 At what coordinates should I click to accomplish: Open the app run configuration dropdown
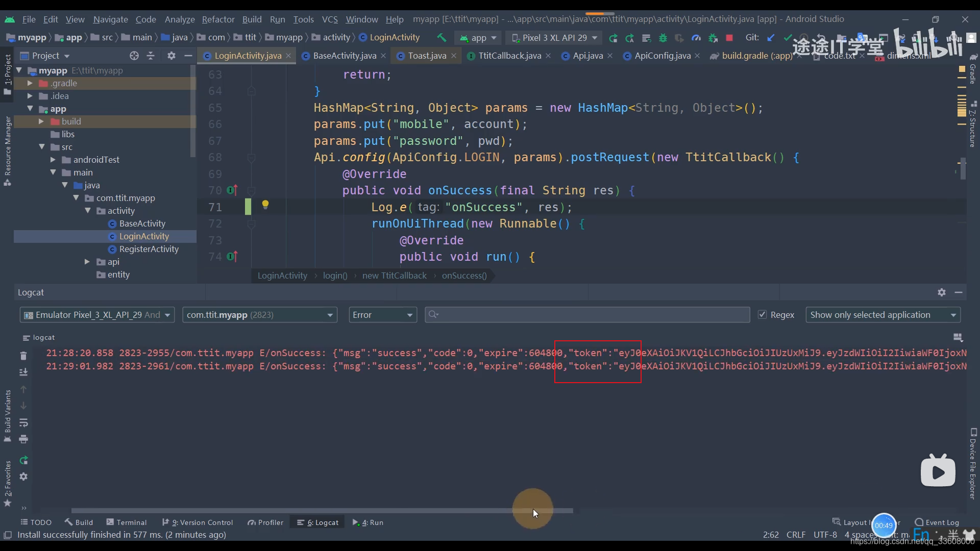tap(478, 38)
